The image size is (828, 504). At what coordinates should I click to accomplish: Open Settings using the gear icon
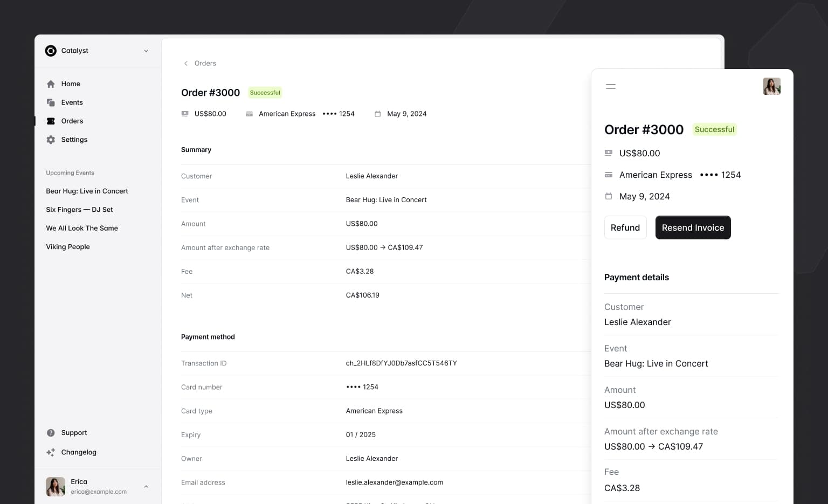51,139
